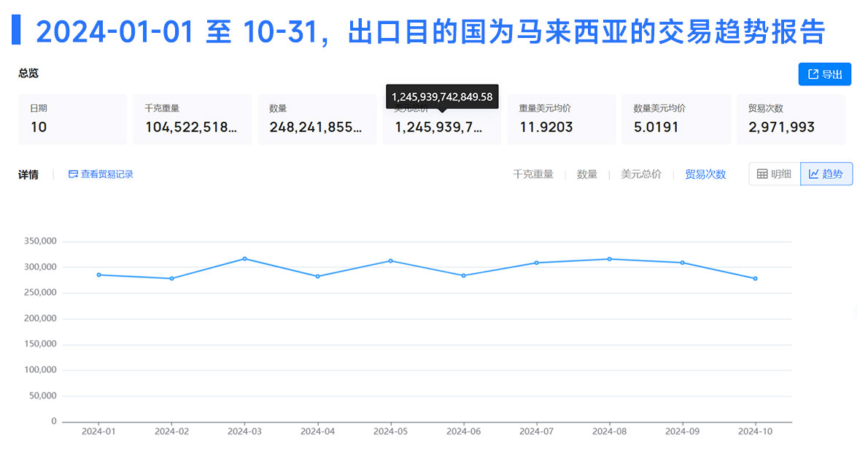Click the 日期 summary card showing 10
The image size is (868, 451).
72,119
